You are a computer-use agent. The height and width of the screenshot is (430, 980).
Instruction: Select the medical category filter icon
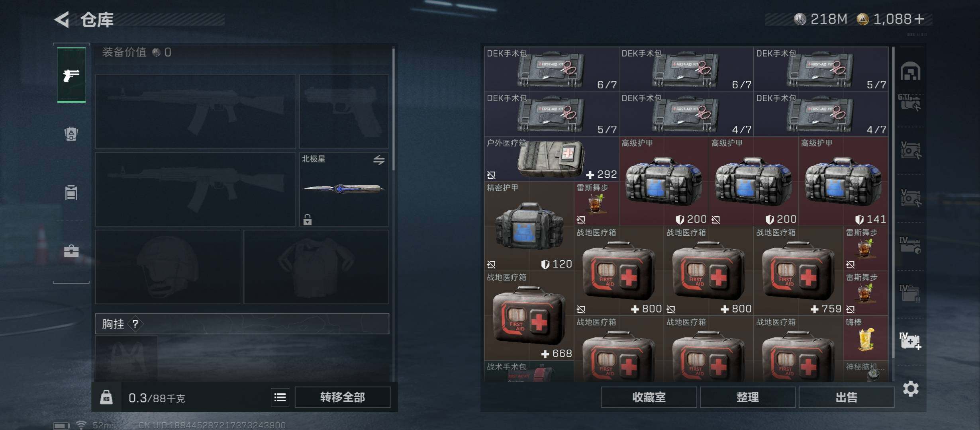[910, 341]
